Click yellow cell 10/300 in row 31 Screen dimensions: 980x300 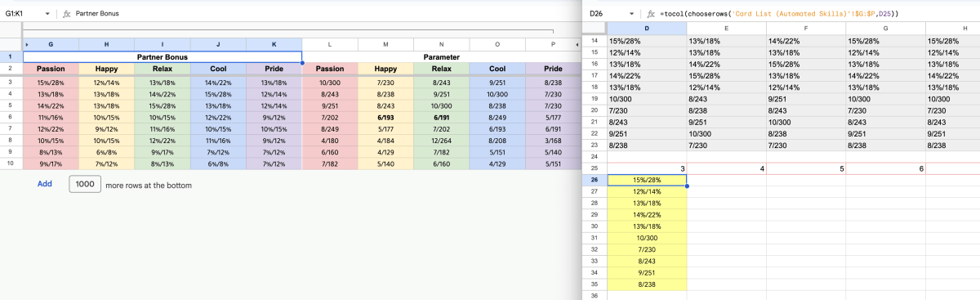[x=646, y=238]
